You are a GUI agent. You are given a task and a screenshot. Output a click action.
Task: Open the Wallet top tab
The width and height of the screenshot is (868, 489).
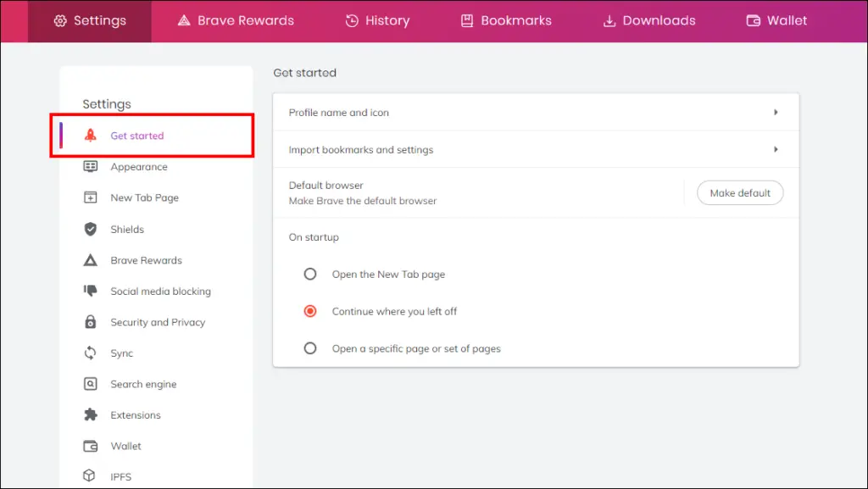[x=776, y=21]
